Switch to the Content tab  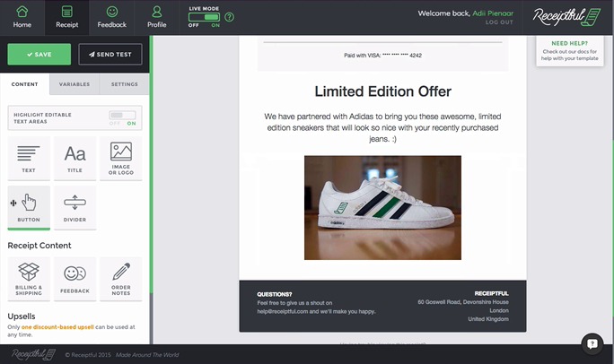pyautogui.click(x=24, y=84)
